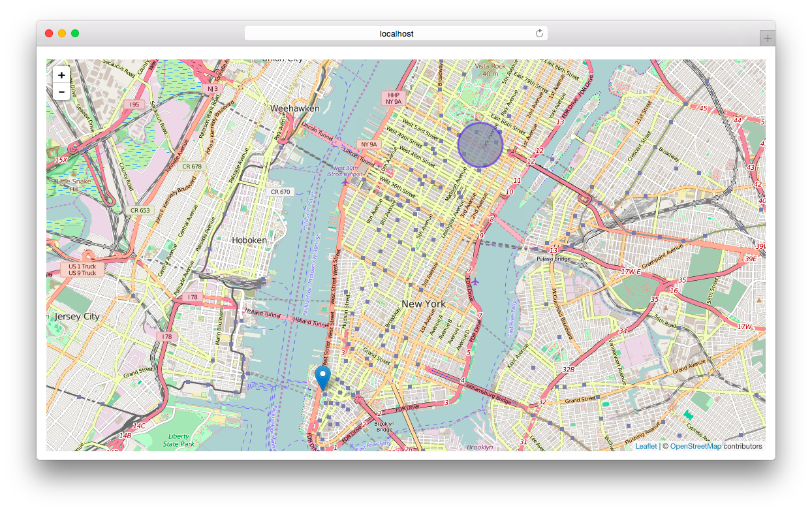Viewport: 812px width, 512px height.
Task: Click the 'Weehawken' map label
Action: (295, 108)
